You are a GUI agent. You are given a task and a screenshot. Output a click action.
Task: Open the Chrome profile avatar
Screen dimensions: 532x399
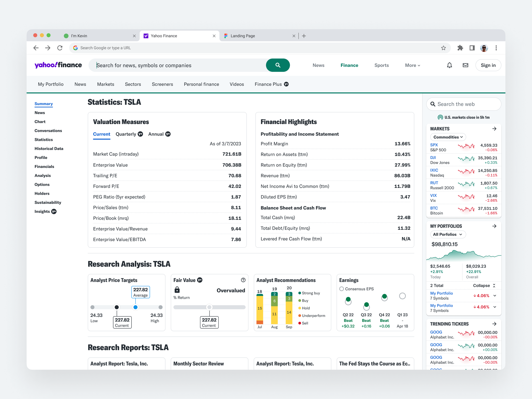(484, 48)
